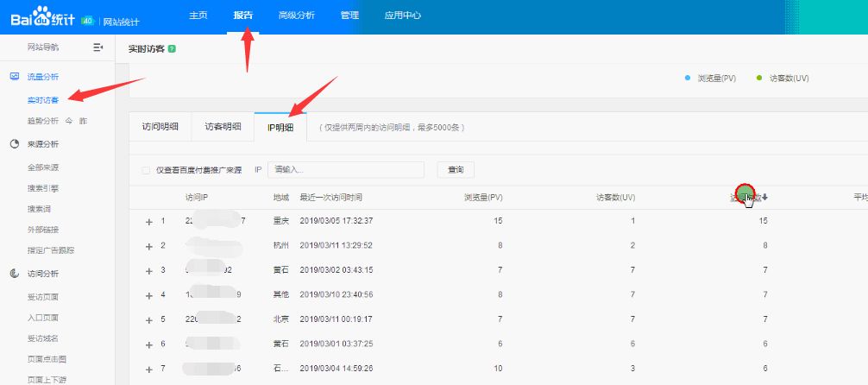Expand row 4 (其他) with plus sign
Image resolution: width=868 pixels, height=385 pixels.
pos(148,296)
